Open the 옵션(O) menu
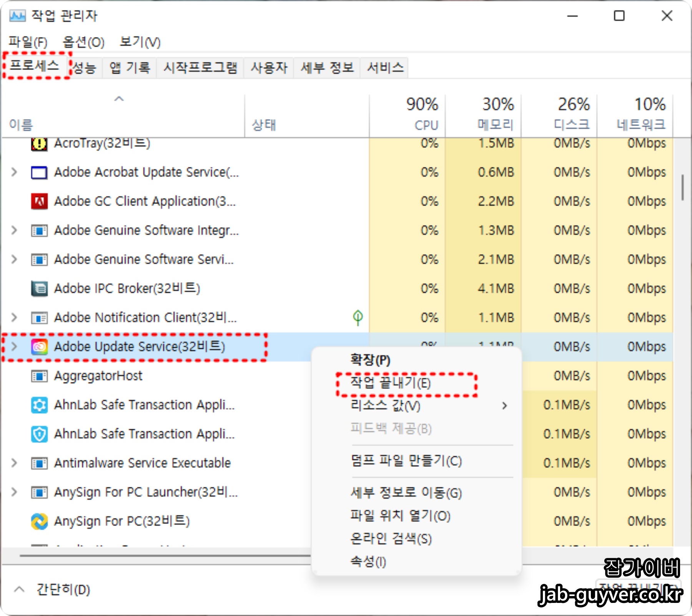Screen dimensions: 692x616 coord(83,42)
